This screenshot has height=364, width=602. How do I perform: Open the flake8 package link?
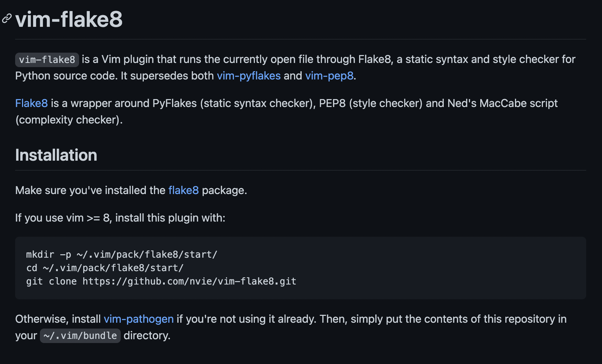coord(183,190)
